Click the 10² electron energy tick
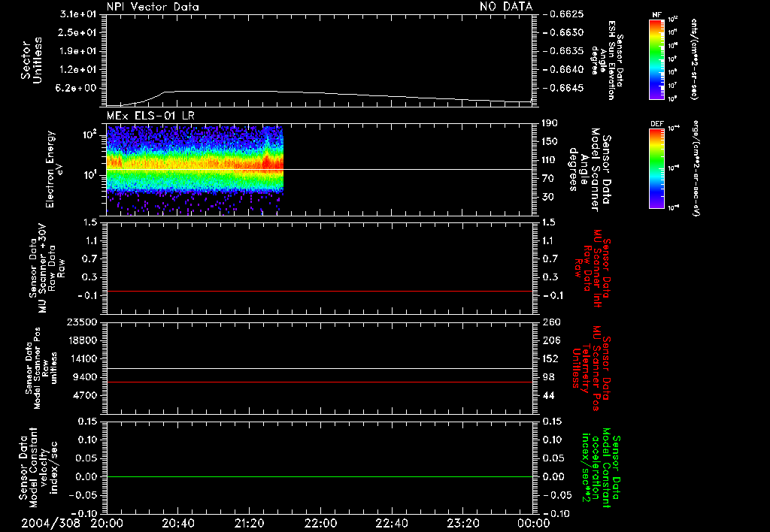Screen dimensions: 770x532 89,135
